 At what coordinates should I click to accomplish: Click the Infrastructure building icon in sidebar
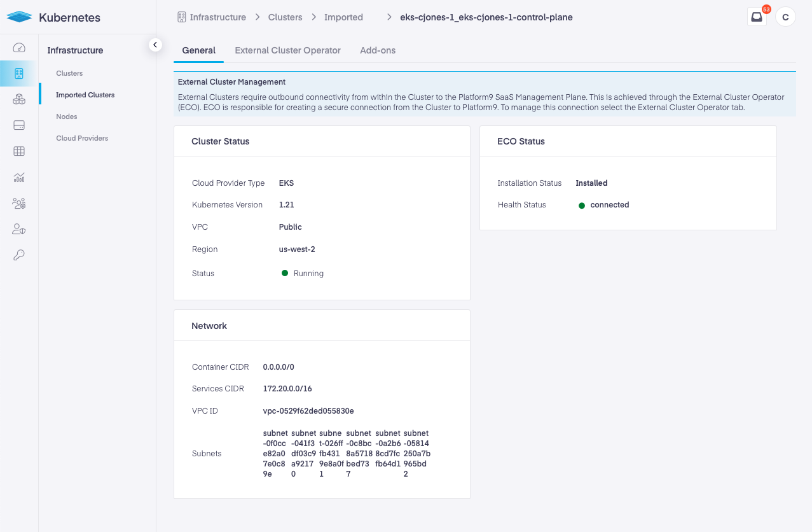19,74
